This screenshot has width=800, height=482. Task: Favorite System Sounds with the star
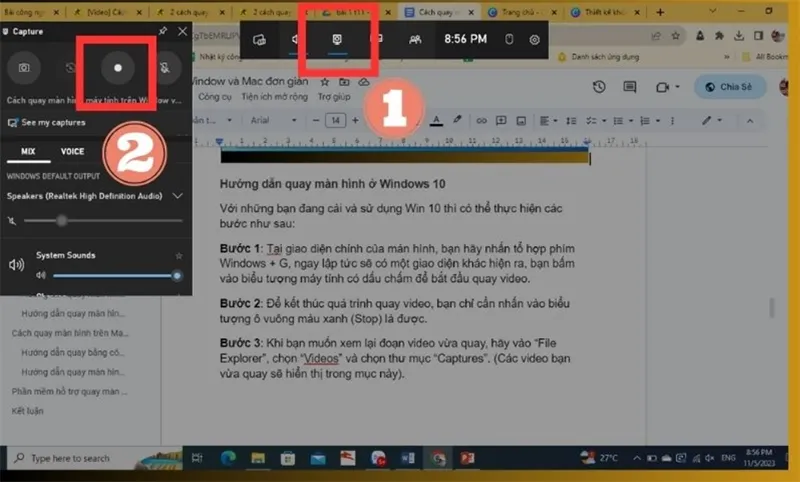(179, 256)
